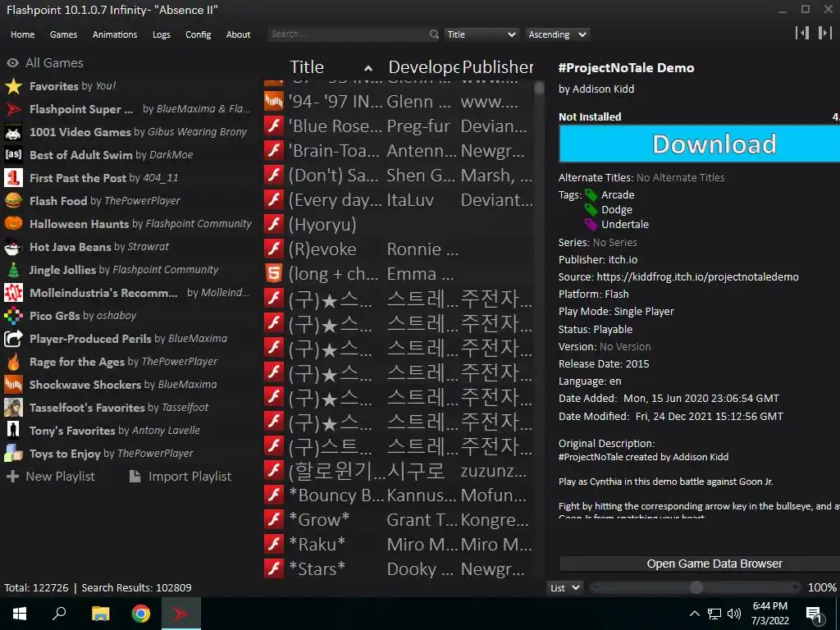Focus the Search input field
This screenshot has width=840, height=630.
[x=348, y=34]
